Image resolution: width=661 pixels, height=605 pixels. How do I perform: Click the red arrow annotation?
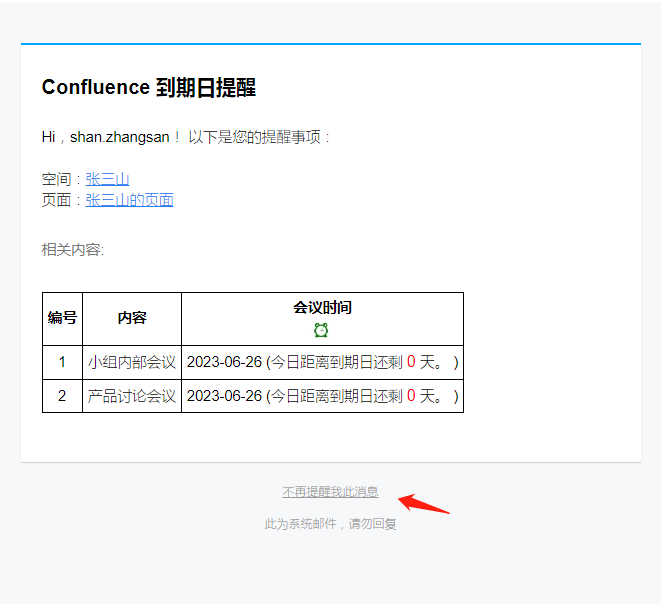423,501
